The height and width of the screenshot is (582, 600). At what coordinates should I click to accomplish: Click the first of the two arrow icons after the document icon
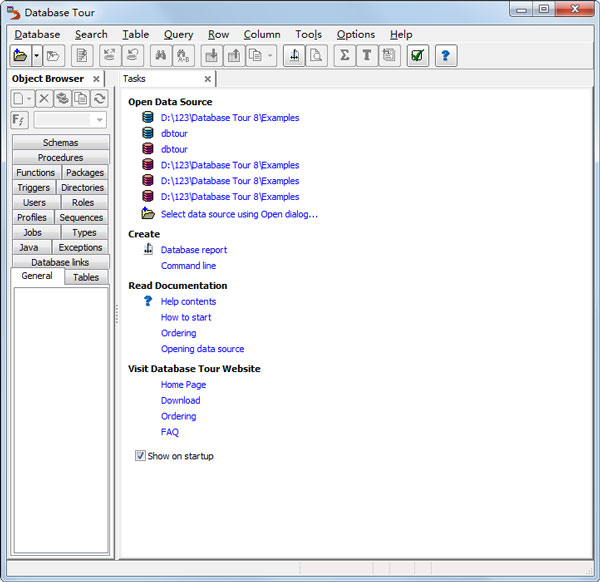click(110, 56)
